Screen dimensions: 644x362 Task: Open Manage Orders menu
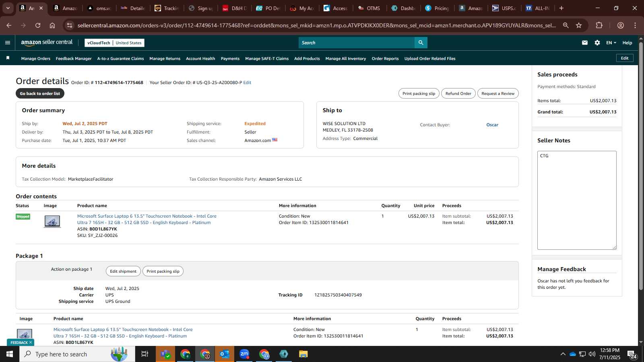coord(36,58)
